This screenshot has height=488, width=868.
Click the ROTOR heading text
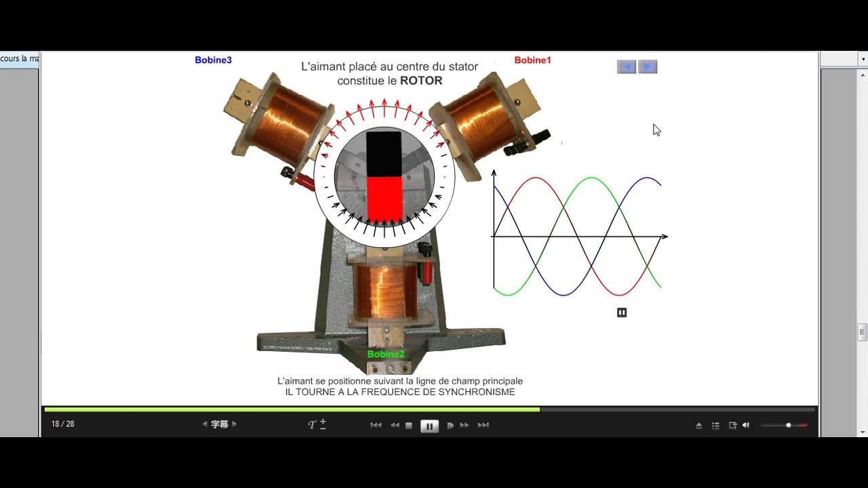pos(421,81)
